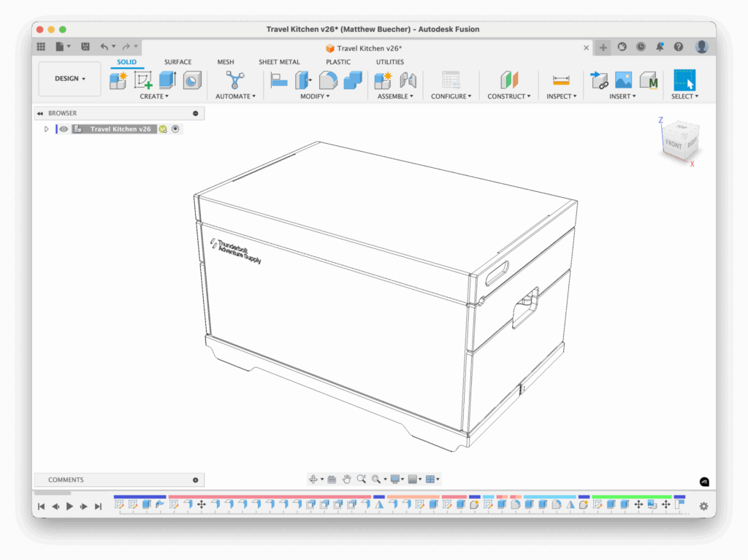Expand the Travel Kitchen v26 tree node

(x=47, y=129)
